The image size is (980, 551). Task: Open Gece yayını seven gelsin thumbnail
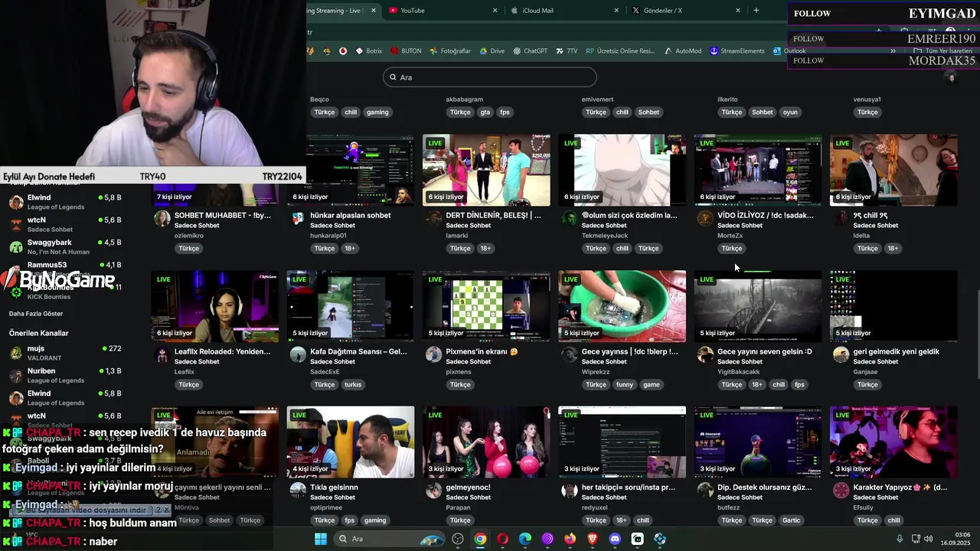coord(758,305)
